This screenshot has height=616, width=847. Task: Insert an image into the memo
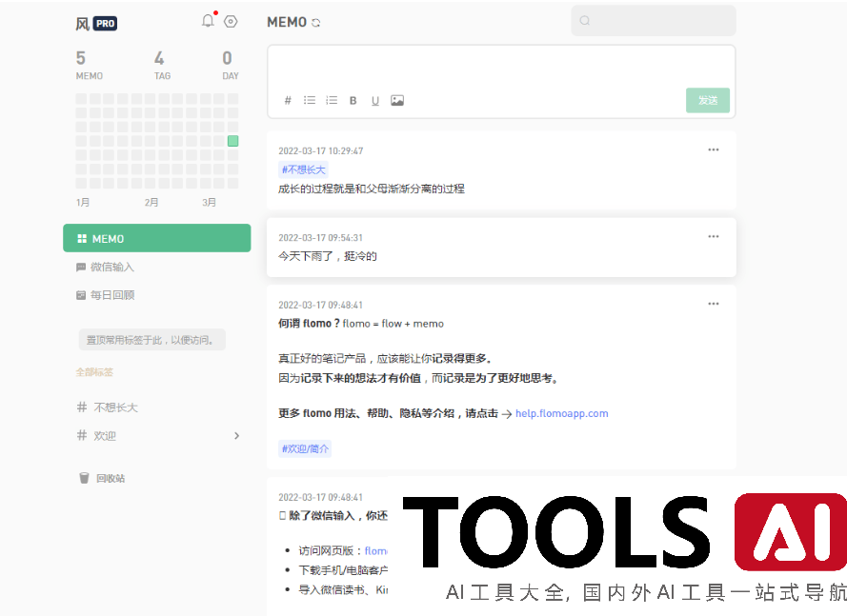click(x=397, y=101)
